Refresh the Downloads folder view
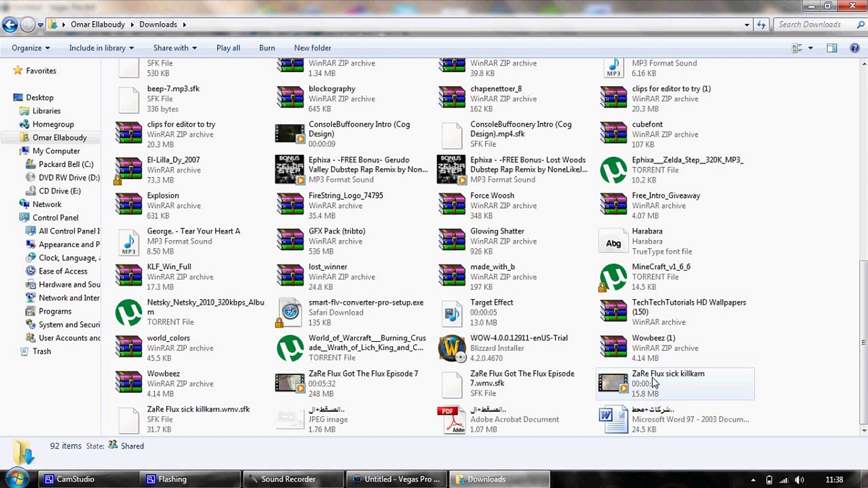 click(761, 25)
